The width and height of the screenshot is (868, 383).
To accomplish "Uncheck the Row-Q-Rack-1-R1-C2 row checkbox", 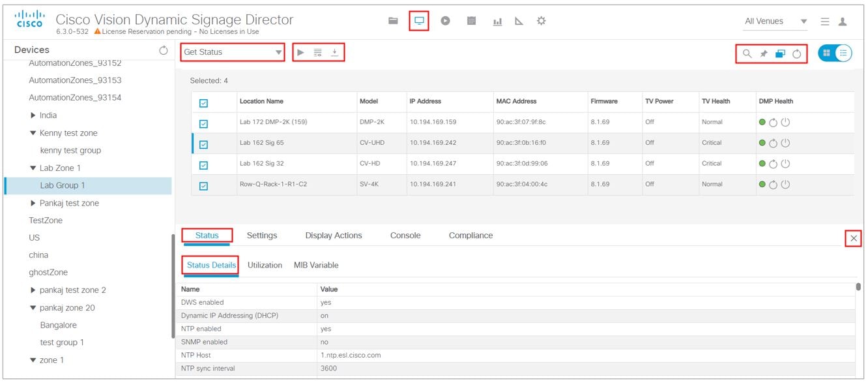I will pyautogui.click(x=203, y=186).
